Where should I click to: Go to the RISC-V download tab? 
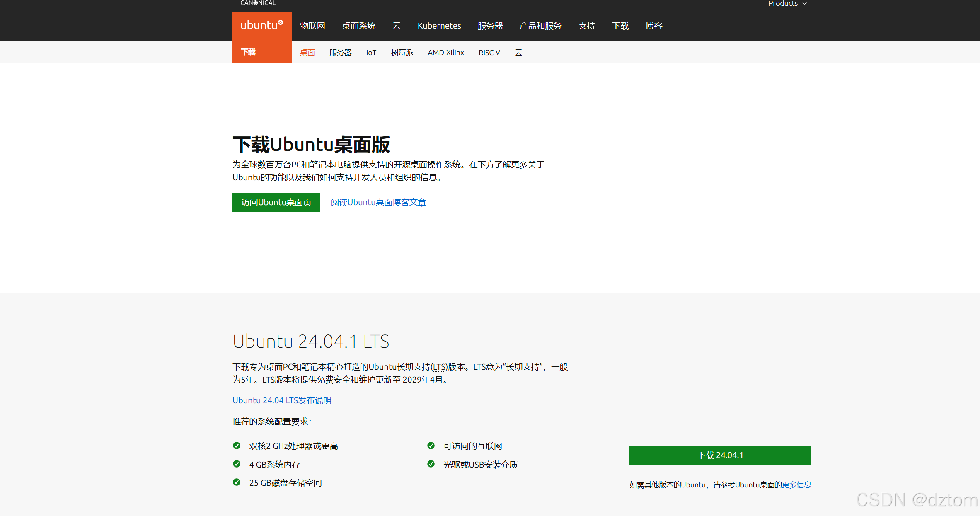[489, 53]
